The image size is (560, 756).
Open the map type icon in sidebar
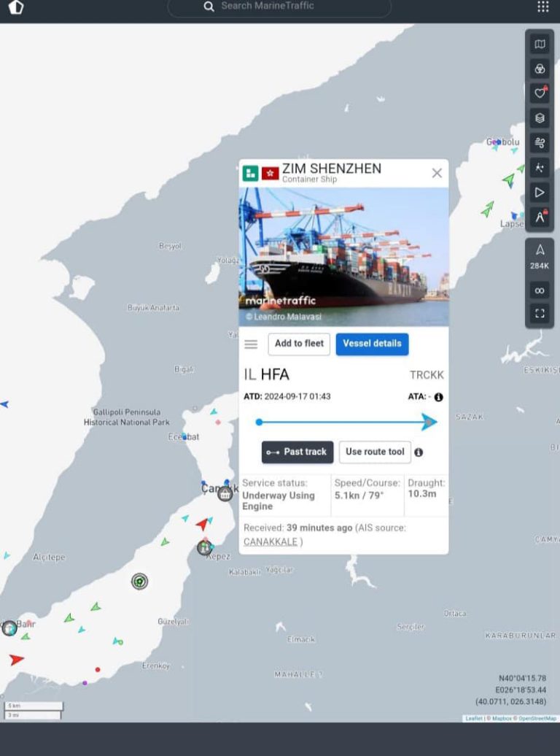point(540,45)
